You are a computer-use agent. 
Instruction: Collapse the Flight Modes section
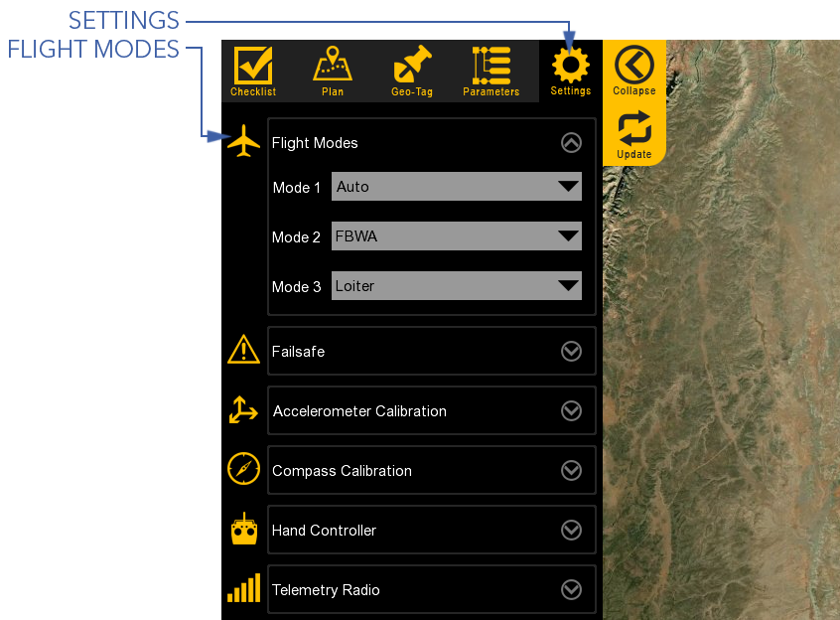(571, 142)
